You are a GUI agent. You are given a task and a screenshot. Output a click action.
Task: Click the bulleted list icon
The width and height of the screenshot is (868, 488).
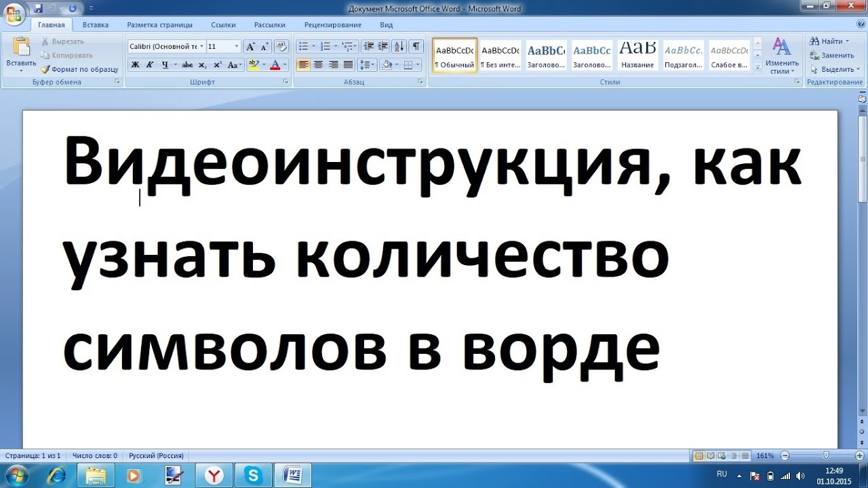point(303,47)
